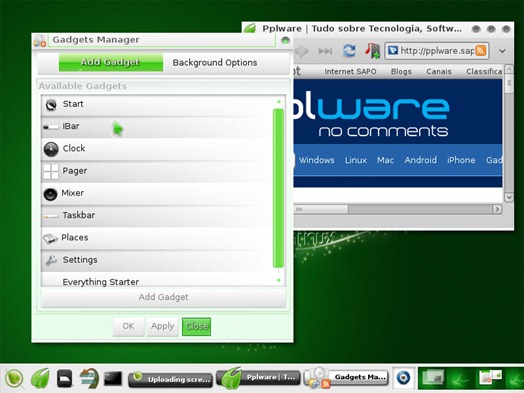This screenshot has height=393, width=524.
Task: Click the Pplware browser window title icon
Action: coord(250,28)
